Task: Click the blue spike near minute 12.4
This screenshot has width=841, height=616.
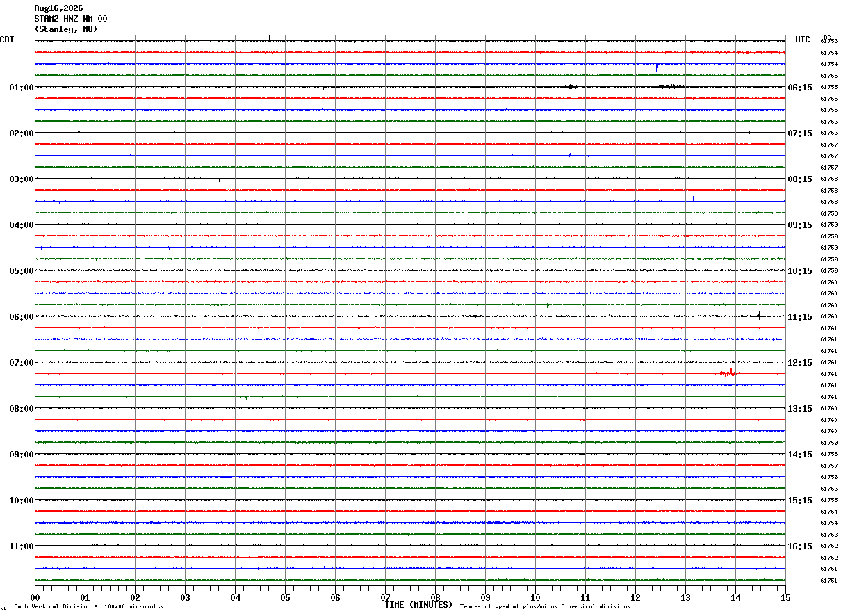Action: [656, 67]
